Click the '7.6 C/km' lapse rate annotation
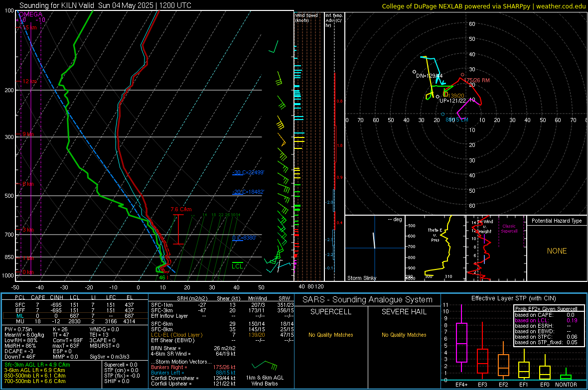The height and width of the screenshot is (390, 588). point(181,209)
